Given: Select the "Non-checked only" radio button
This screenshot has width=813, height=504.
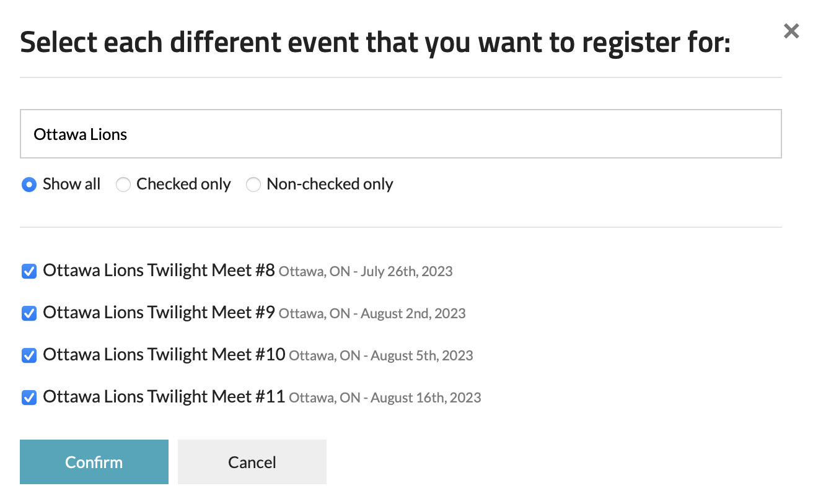Looking at the screenshot, I should pyautogui.click(x=253, y=185).
